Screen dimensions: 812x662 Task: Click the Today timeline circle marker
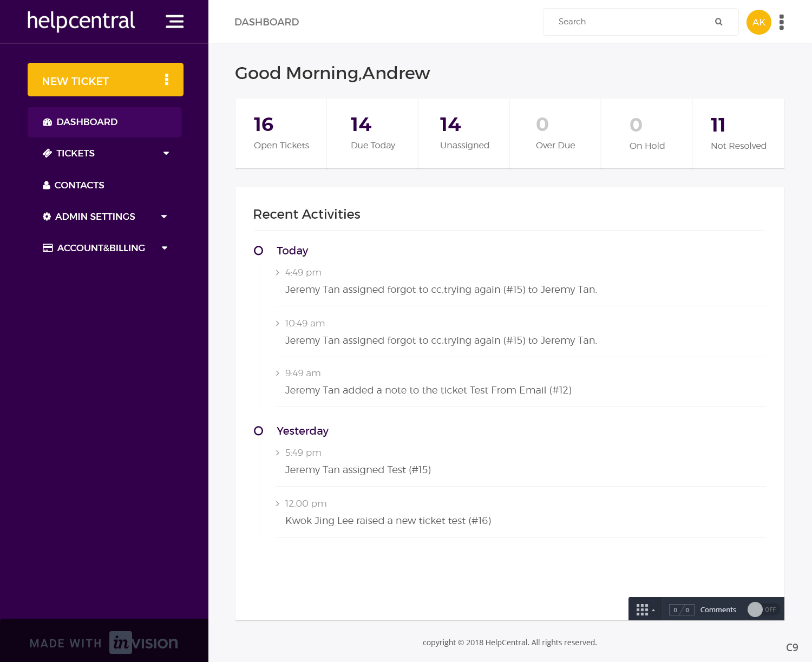point(259,251)
